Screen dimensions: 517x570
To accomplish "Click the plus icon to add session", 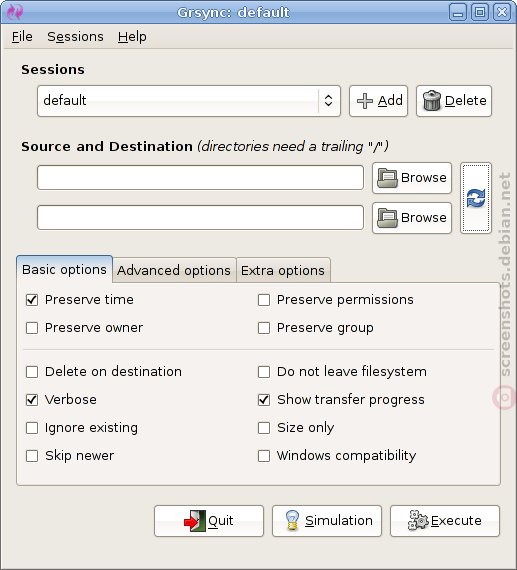I will click(365, 101).
